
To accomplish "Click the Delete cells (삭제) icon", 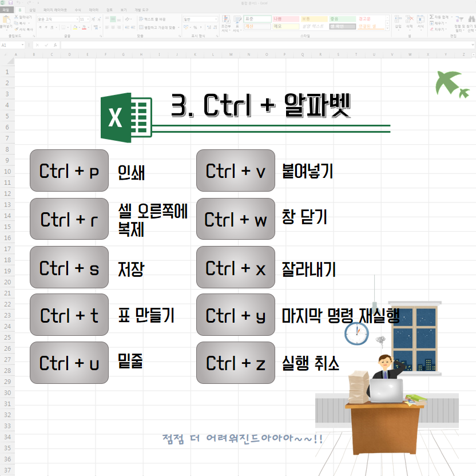I will tap(409, 22).
